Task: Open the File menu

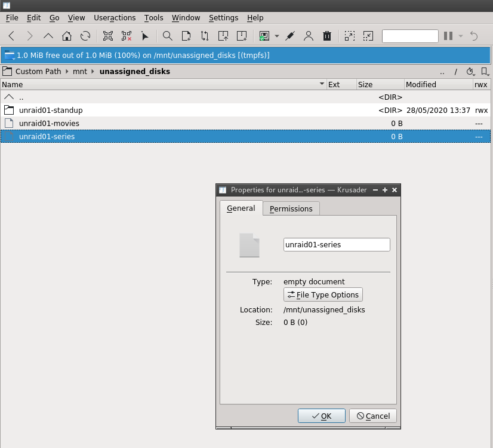Action: (12, 18)
